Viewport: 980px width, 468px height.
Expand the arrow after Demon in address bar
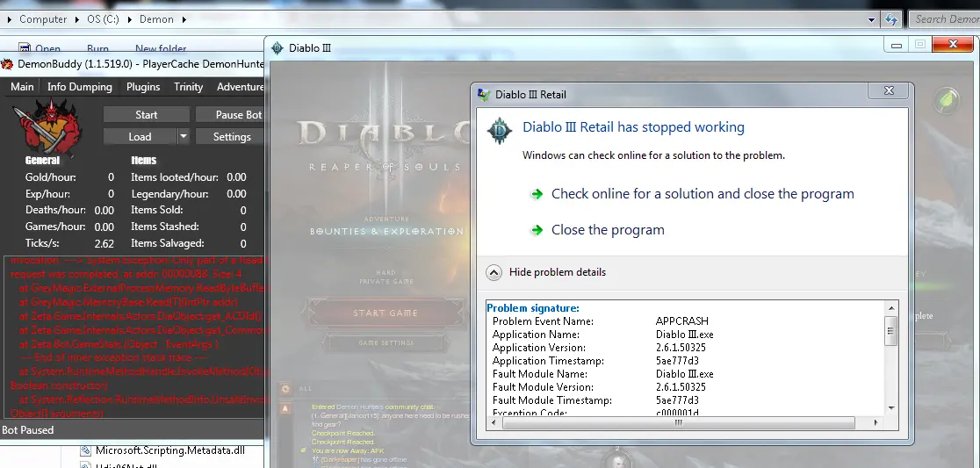click(184, 19)
